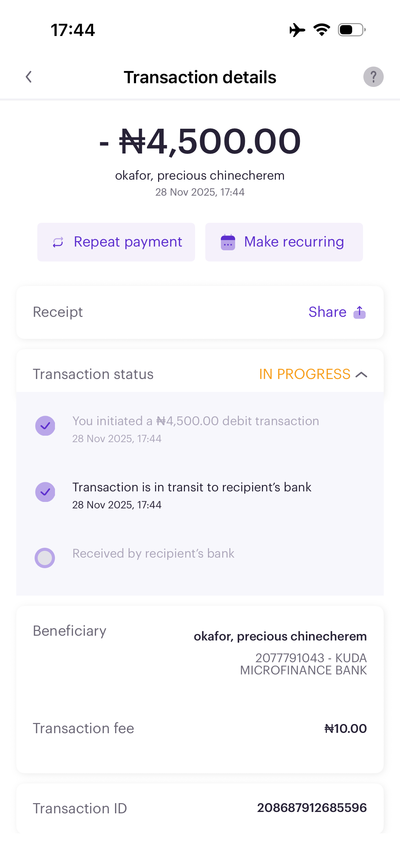Tap the share upload icon
Image resolution: width=400 pixels, height=868 pixels.
click(x=360, y=312)
